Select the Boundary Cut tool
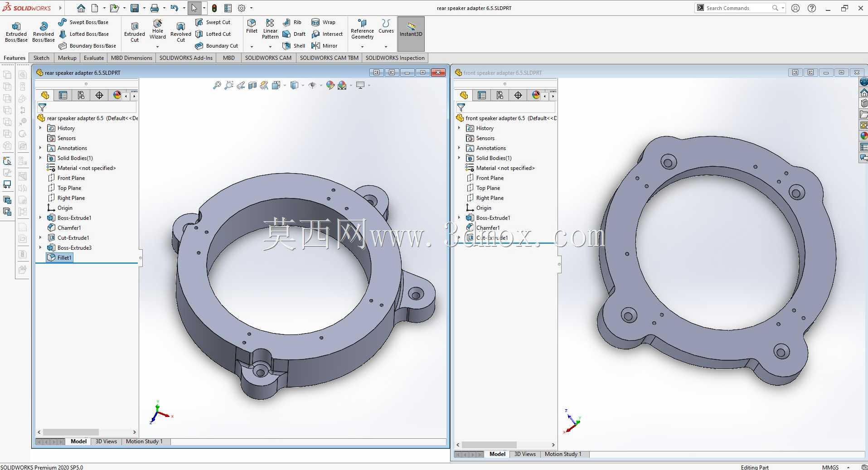Viewport: 868px width, 470px height. click(x=217, y=46)
